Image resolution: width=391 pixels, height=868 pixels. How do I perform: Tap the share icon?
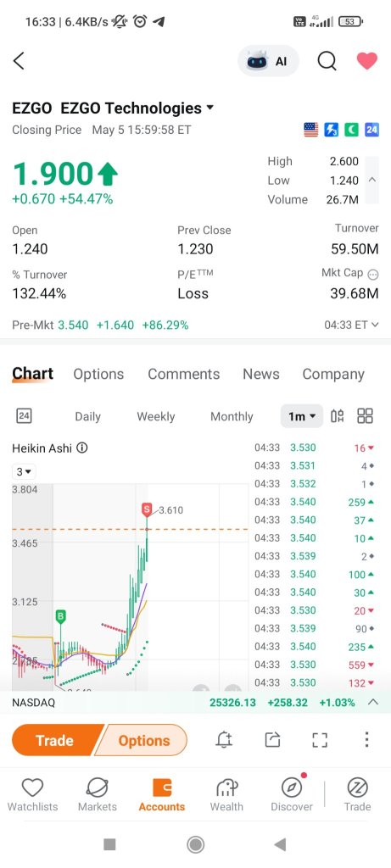pos(272,739)
